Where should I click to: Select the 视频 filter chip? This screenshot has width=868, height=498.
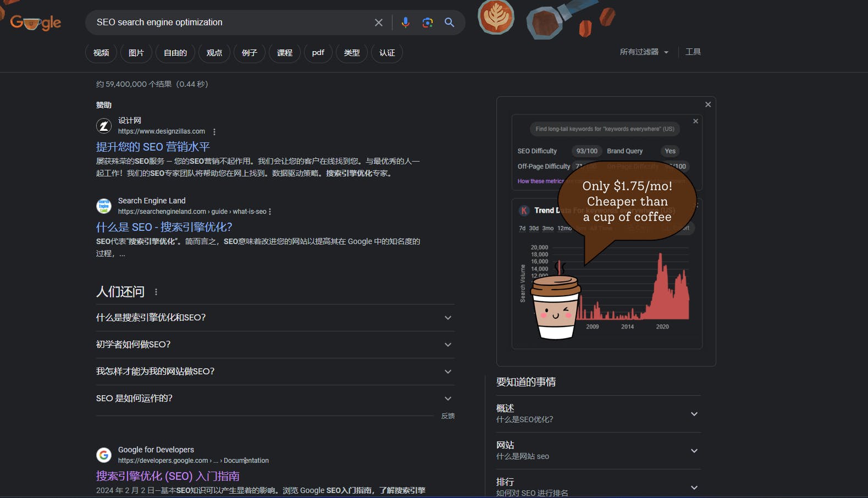pos(101,53)
